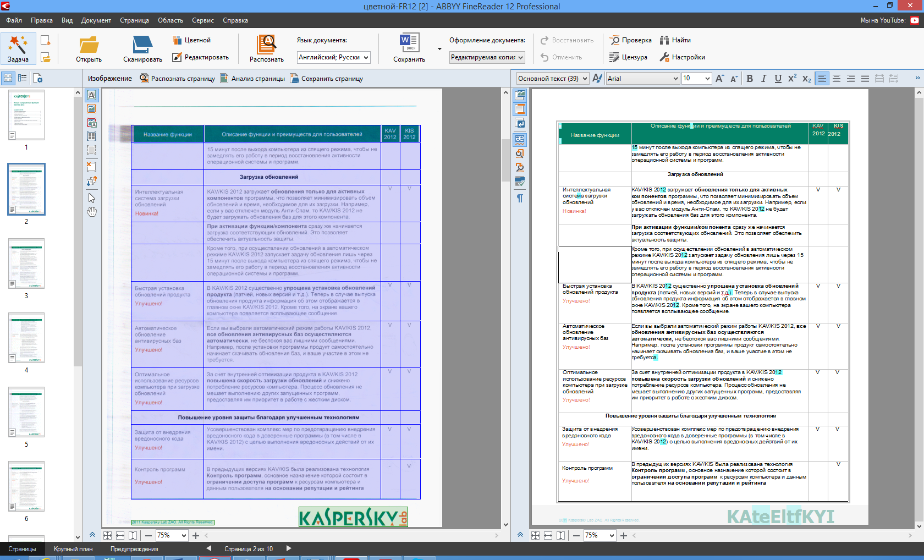Open the document language dropdown
Viewport: 924px width, 560px height.
pos(333,57)
